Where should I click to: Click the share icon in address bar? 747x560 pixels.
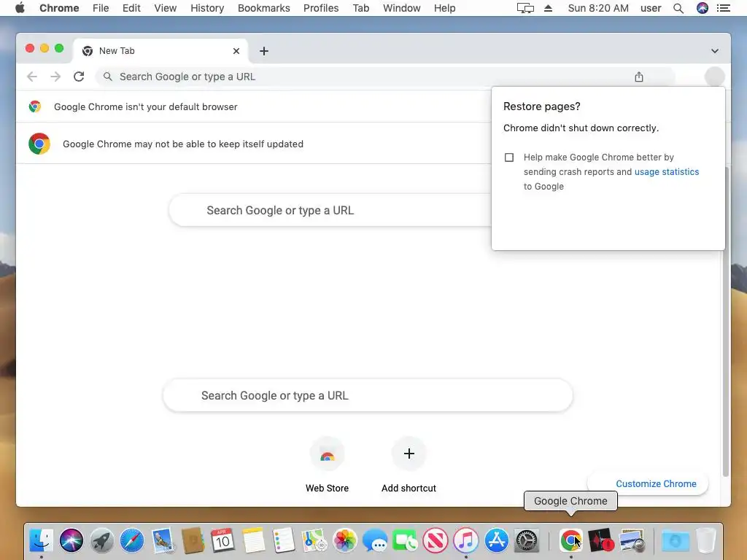tap(639, 77)
